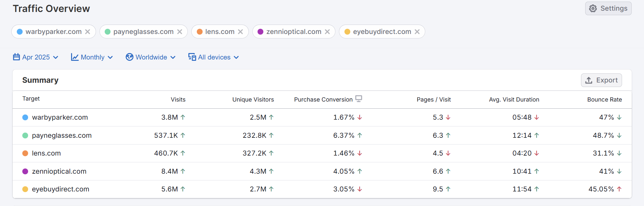Screen dimensions: 644x206
Task: Click the Bounce Rate column header
Action: tap(605, 100)
